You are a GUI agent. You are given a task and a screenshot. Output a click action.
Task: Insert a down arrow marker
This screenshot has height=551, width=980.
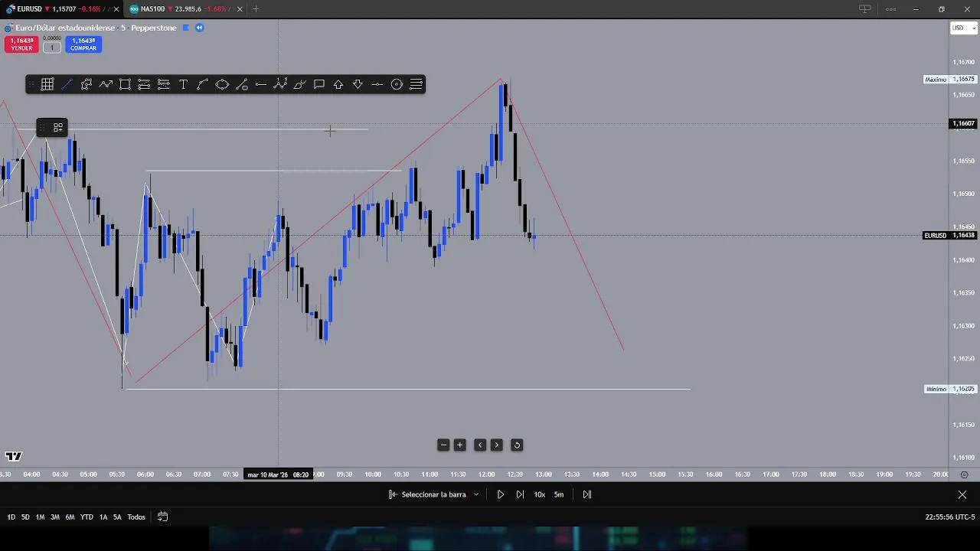(x=358, y=84)
